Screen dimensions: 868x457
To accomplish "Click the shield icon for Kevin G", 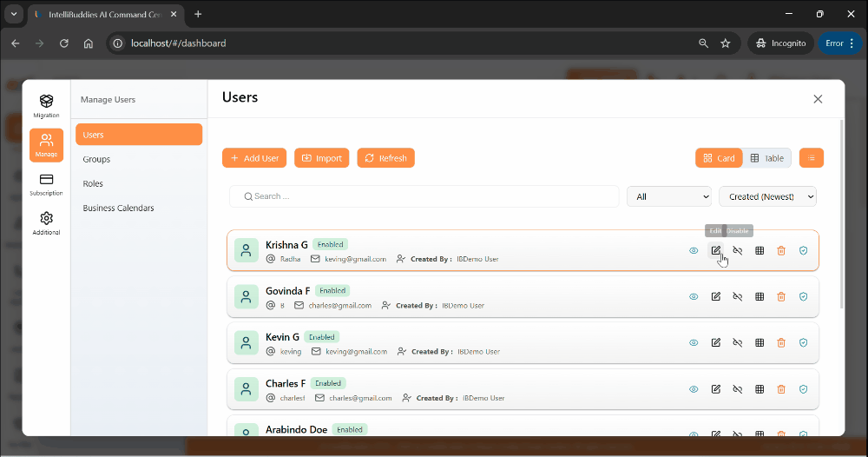I will tap(803, 342).
